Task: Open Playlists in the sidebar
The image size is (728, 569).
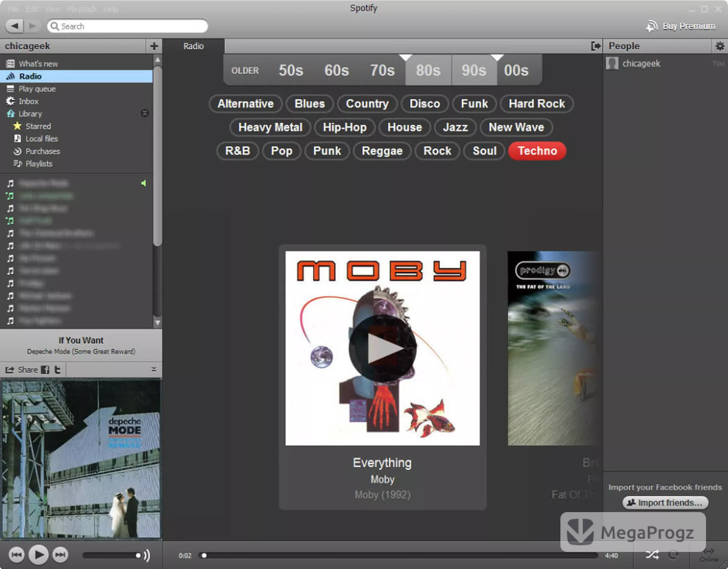Action: pyautogui.click(x=39, y=164)
